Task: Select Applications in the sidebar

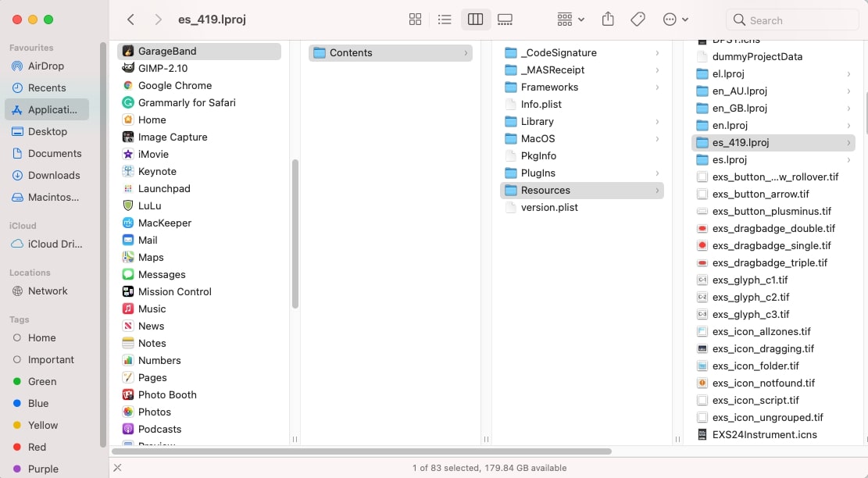Action: tap(47, 109)
